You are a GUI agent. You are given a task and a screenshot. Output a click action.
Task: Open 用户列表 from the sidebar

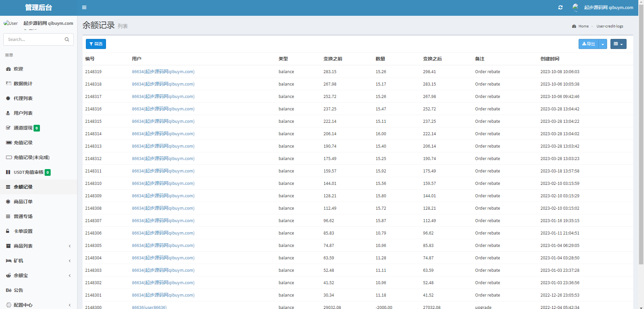pyautogui.click(x=23, y=113)
